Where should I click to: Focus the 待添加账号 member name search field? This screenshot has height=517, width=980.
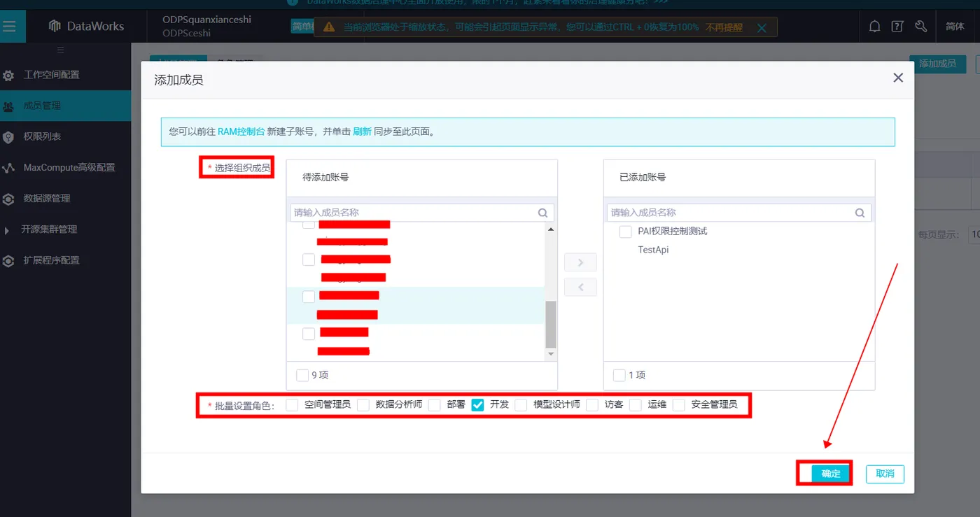pyautogui.click(x=422, y=213)
